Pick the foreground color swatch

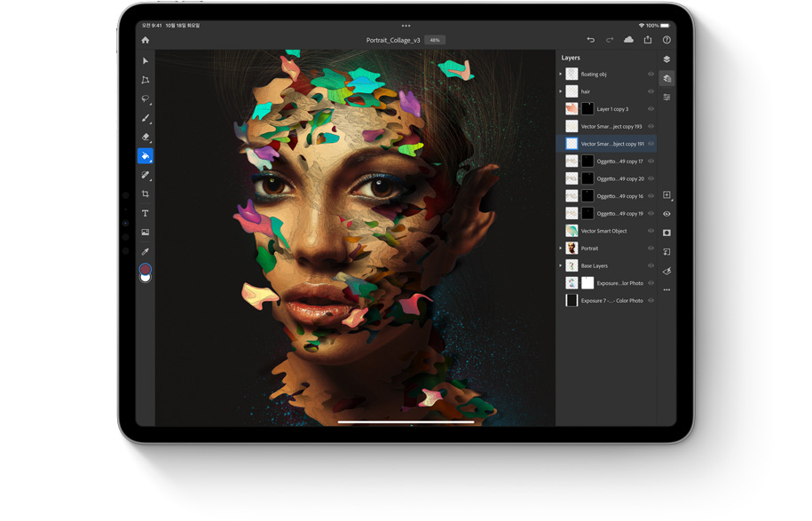click(x=145, y=269)
